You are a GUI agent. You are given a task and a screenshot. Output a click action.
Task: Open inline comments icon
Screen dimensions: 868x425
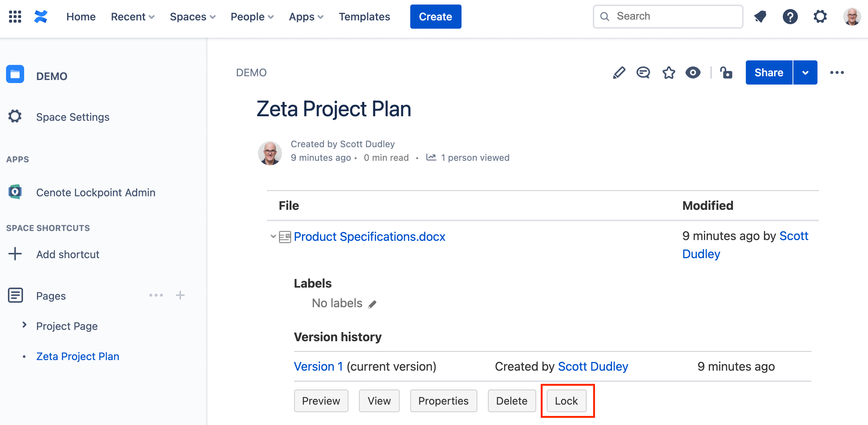643,72
